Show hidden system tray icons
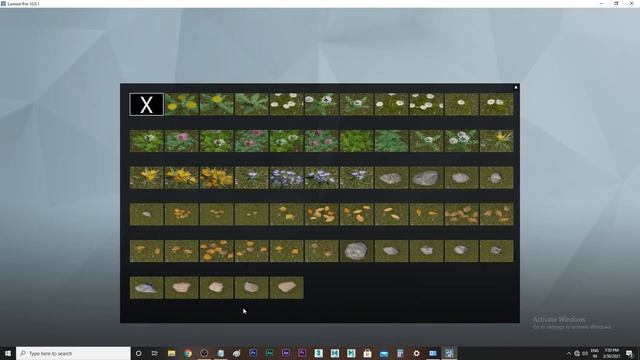The image size is (640, 360). [569, 353]
